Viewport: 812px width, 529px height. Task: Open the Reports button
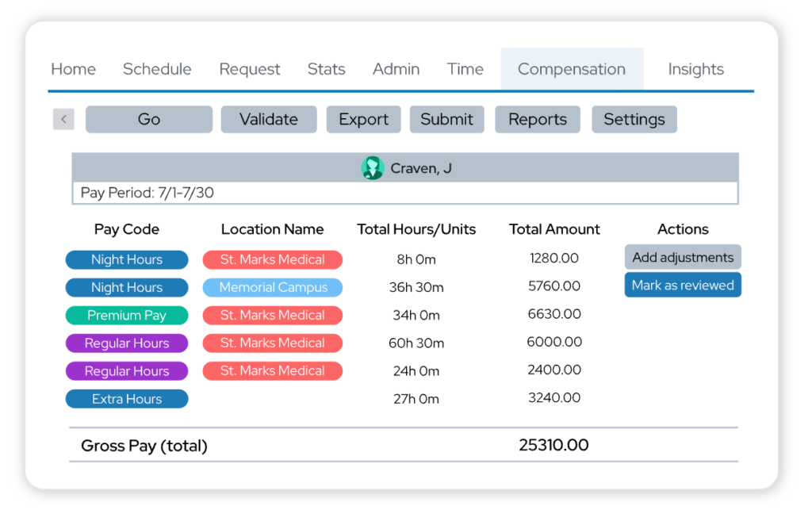pyautogui.click(x=538, y=120)
